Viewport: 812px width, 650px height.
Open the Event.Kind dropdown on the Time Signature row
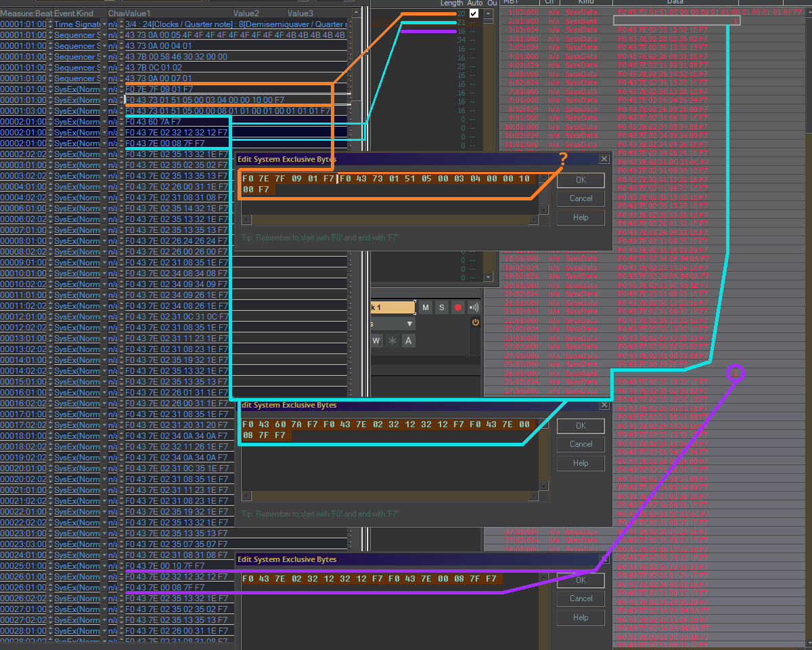coord(104,24)
